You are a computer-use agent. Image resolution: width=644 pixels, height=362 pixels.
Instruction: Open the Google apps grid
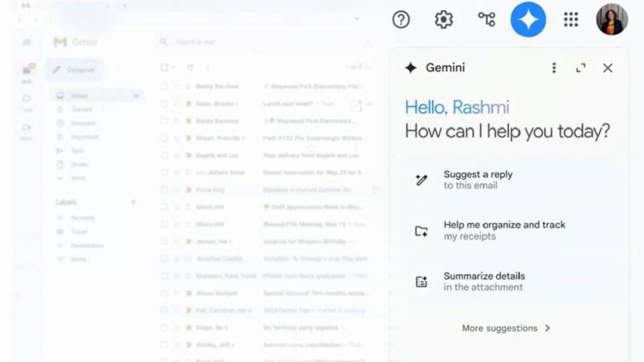pyautogui.click(x=570, y=19)
